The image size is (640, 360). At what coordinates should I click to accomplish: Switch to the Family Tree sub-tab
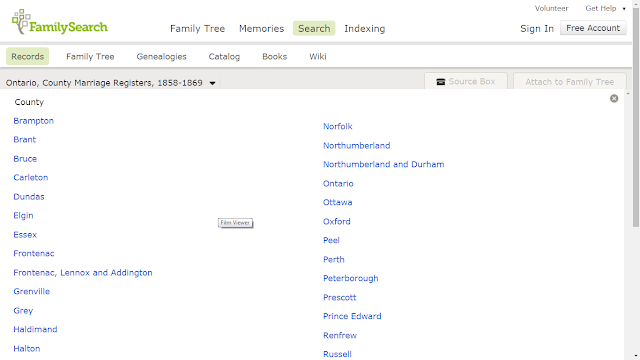pyautogui.click(x=90, y=57)
